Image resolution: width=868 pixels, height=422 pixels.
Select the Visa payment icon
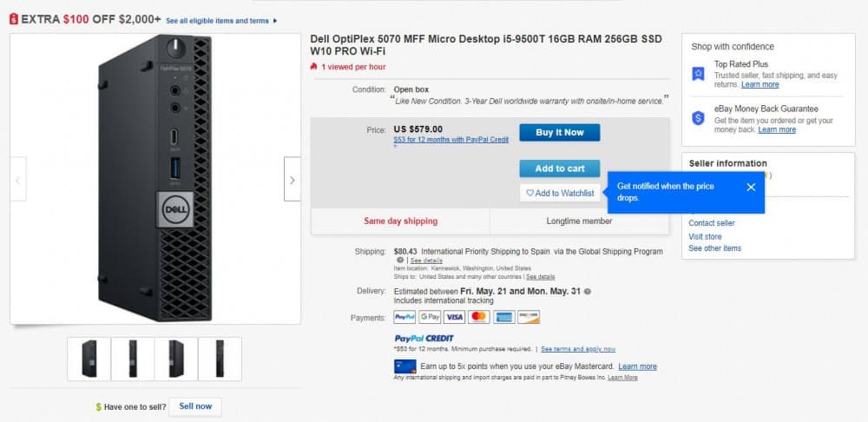(455, 317)
